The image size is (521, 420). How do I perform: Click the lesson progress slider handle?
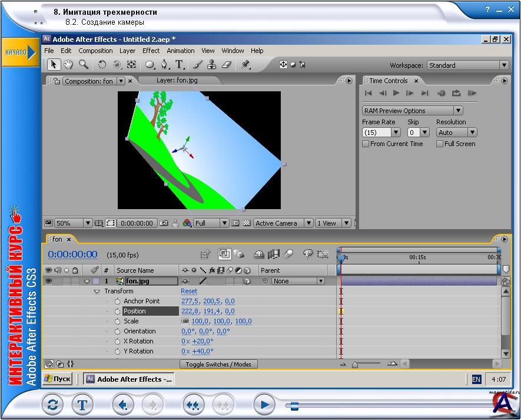(x=294, y=405)
